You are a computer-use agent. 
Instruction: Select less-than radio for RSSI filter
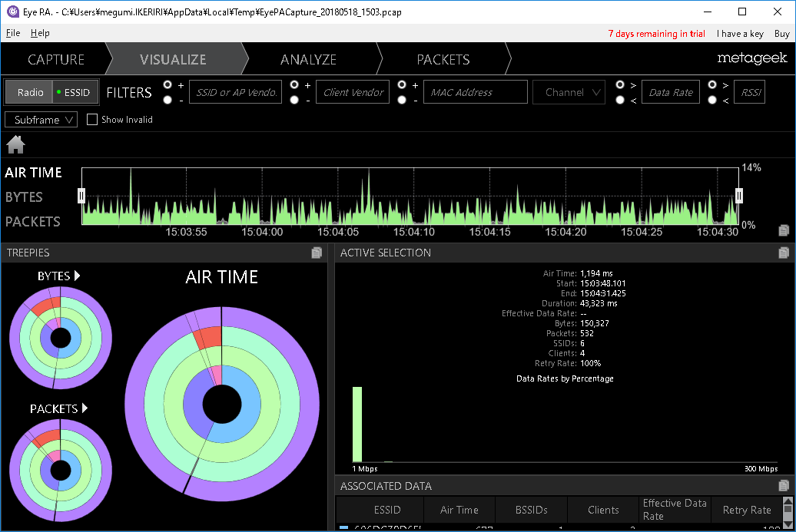coord(712,100)
